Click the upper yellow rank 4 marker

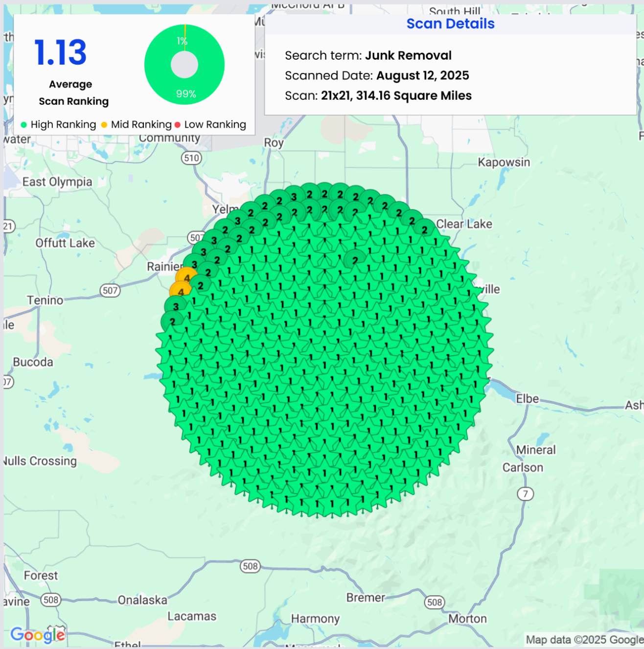pyautogui.click(x=186, y=277)
